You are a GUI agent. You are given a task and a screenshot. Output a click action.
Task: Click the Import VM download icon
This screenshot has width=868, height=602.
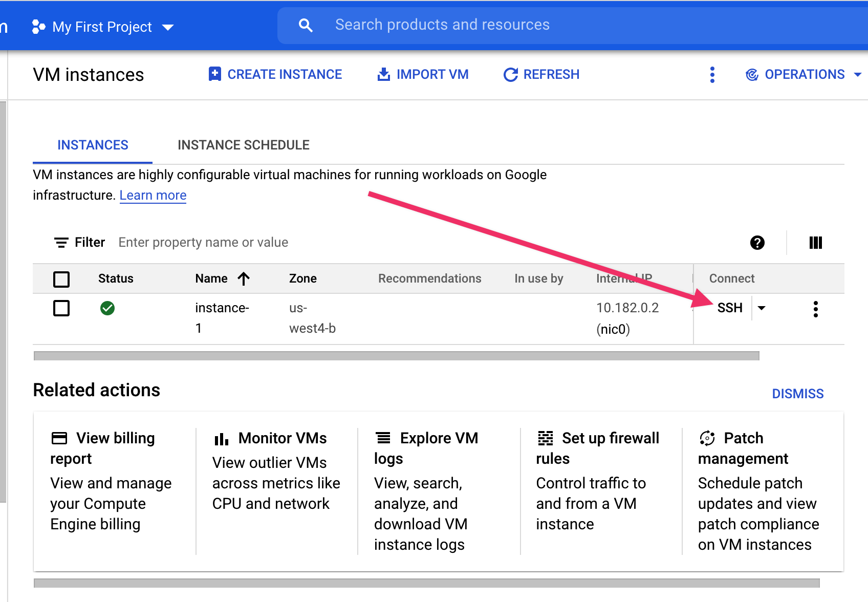click(383, 75)
